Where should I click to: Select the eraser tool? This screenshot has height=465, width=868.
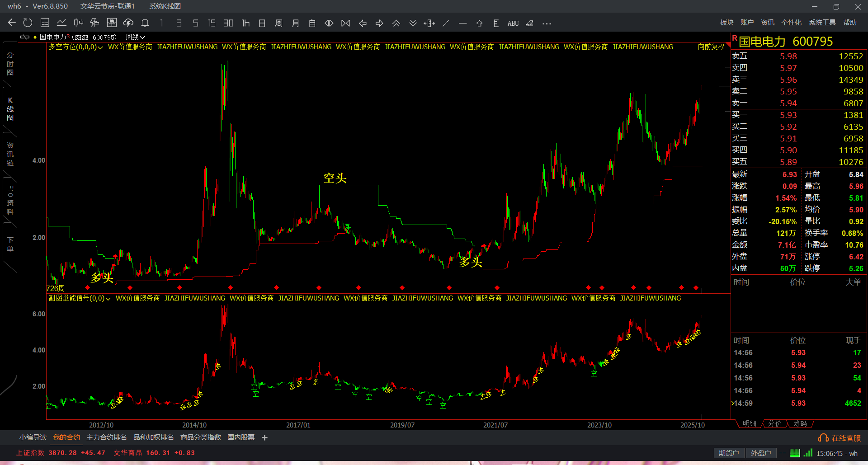point(530,23)
